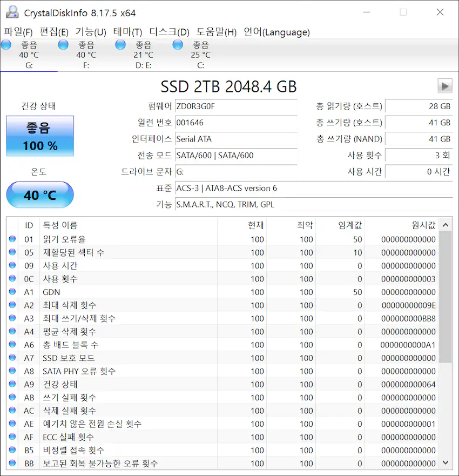This screenshot has height=476, width=459.
Task: Click status dot of row 09 사용 시간
Action: [12, 265]
